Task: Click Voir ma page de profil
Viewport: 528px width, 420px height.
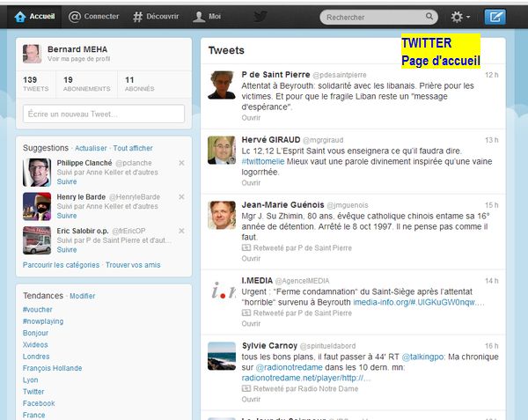Action: (78, 59)
